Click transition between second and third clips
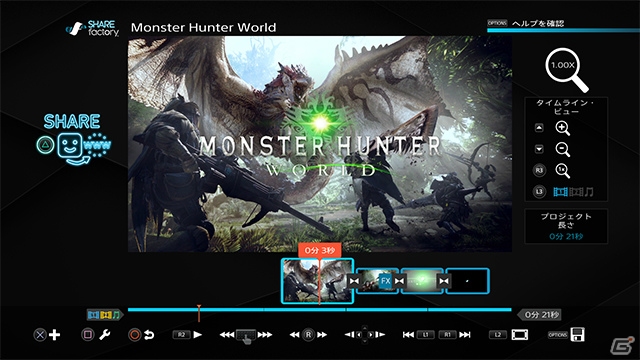This screenshot has width=640, height=360. click(399, 281)
